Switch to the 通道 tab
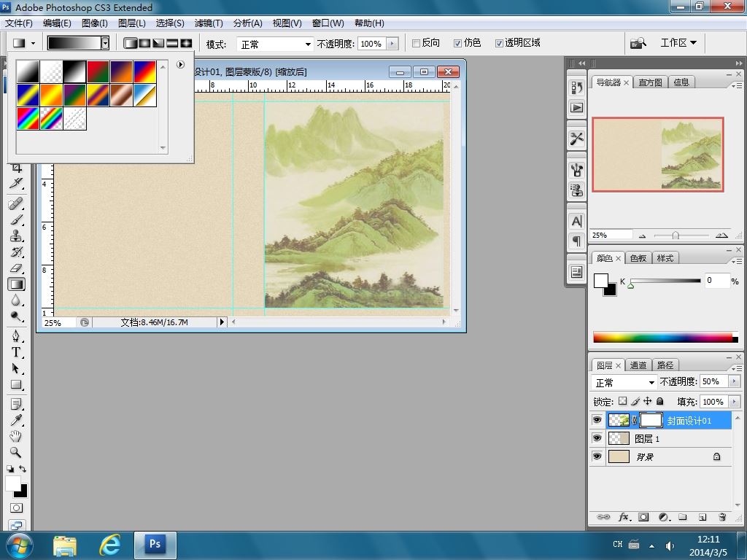This screenshot has height=560, width=747. pyautogui.click(x=638, y=365)
